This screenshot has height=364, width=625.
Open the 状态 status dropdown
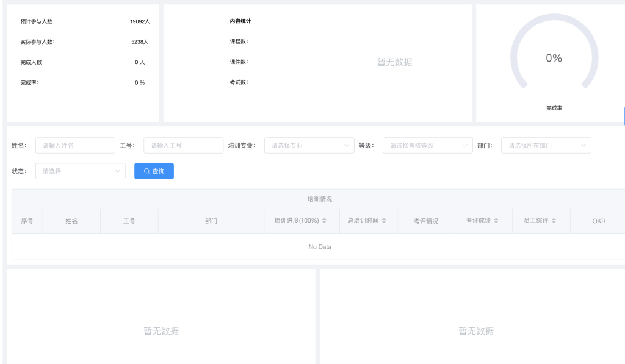pyautogui.click(x=81, y=171)
